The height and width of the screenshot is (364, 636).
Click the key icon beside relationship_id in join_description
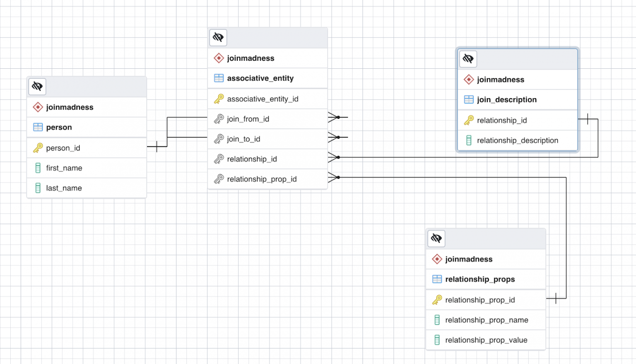(x=468, y=120)
